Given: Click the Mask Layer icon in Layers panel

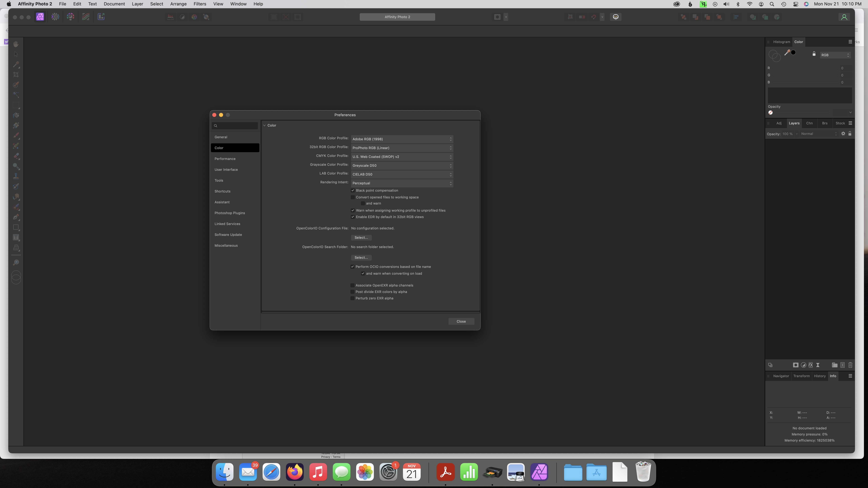Looking at the screenshot, I should pyautogui.click(x=796, y=365).
